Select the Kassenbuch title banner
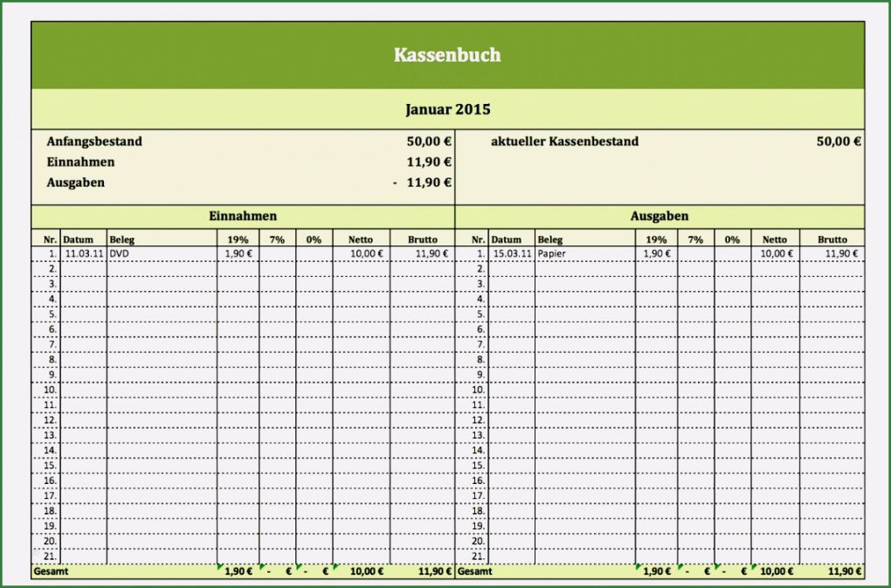The height and width of the screenshot is (588, 891). pos(445,54)
